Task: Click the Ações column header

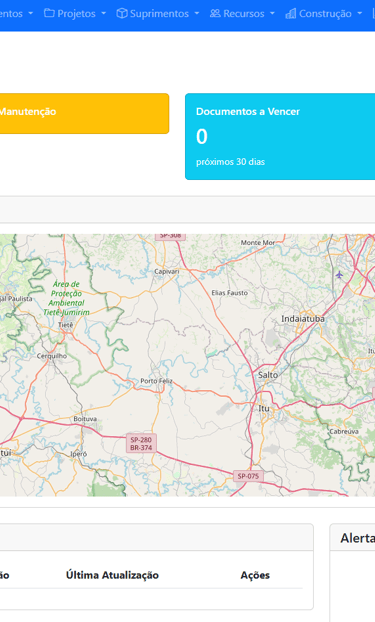Action: [255, 575]
